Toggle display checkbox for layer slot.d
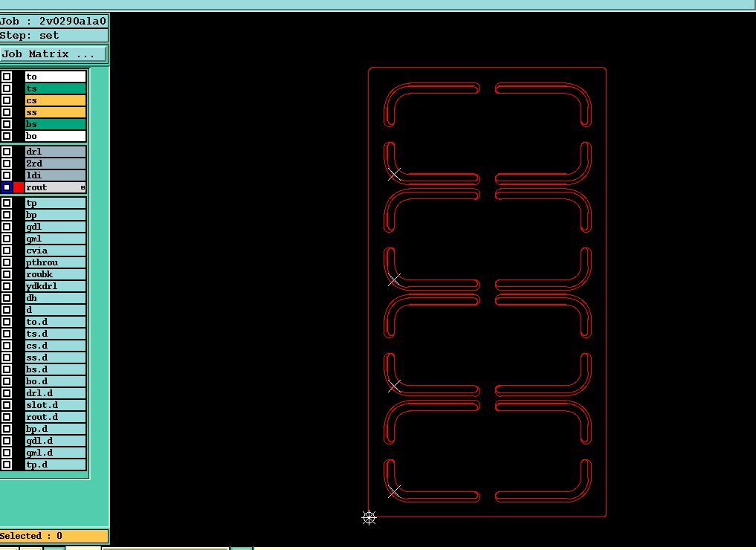The width and height of the screenshot is (756, 550). click(7, 405)
